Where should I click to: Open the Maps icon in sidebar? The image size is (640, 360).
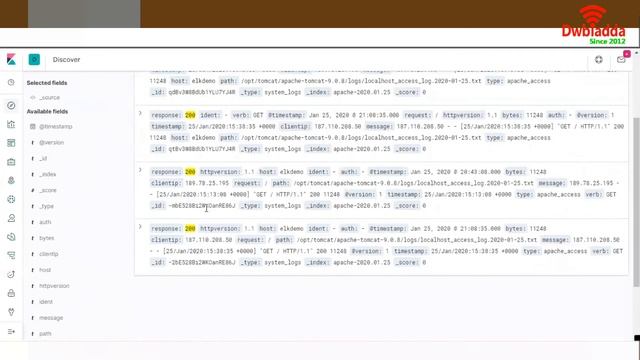(x=11, y=180)
